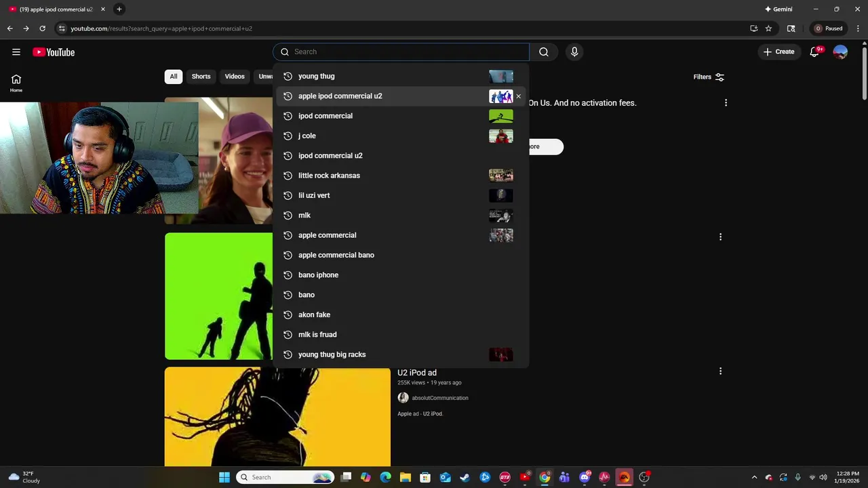Click the search magnifier button
The height and width of the screenshot is (488, 868).
(544, 52)
